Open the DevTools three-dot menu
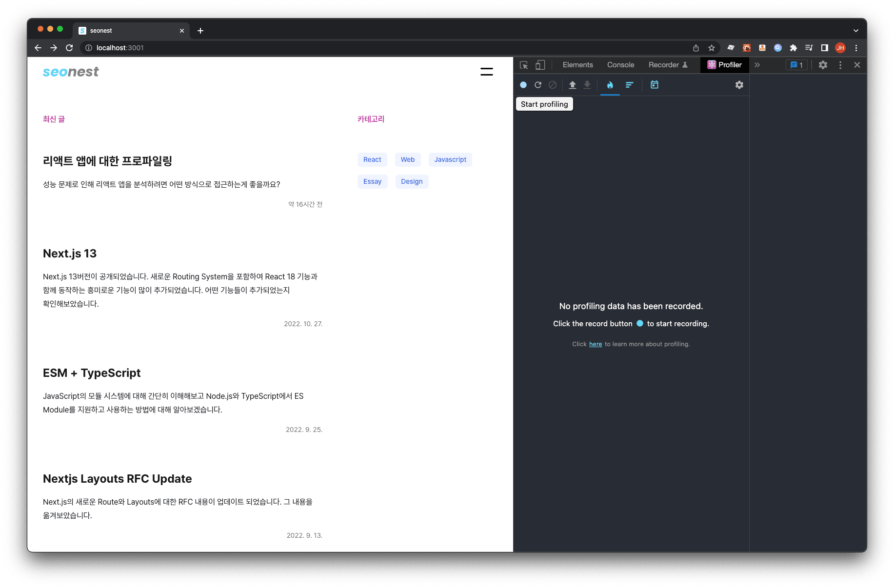 (x=840, y=65)
